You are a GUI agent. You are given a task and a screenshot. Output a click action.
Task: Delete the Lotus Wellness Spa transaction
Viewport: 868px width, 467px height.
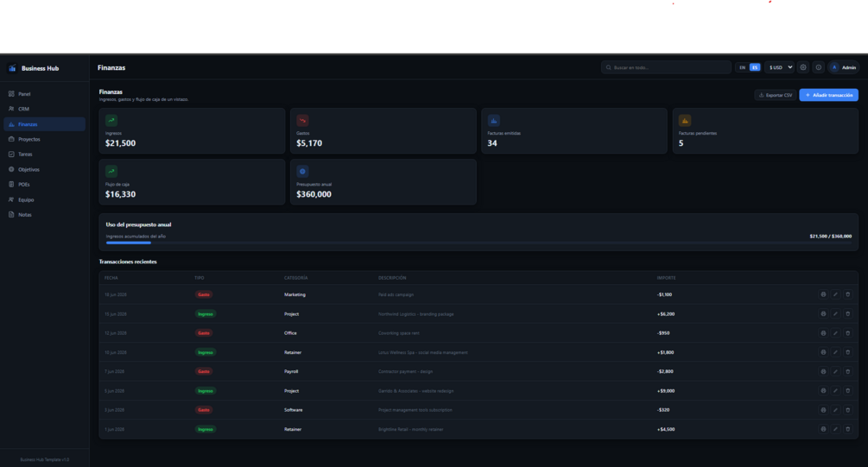click(847, 352)
